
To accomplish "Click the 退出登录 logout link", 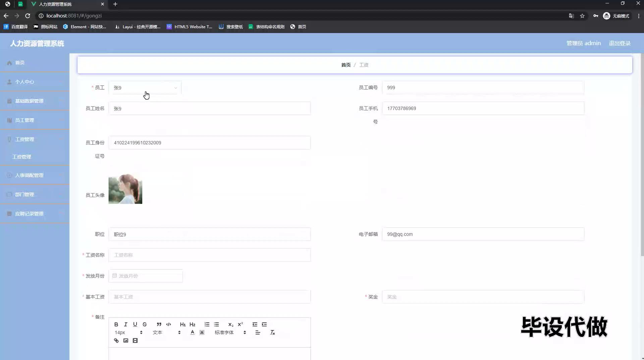I will (620, 43).
